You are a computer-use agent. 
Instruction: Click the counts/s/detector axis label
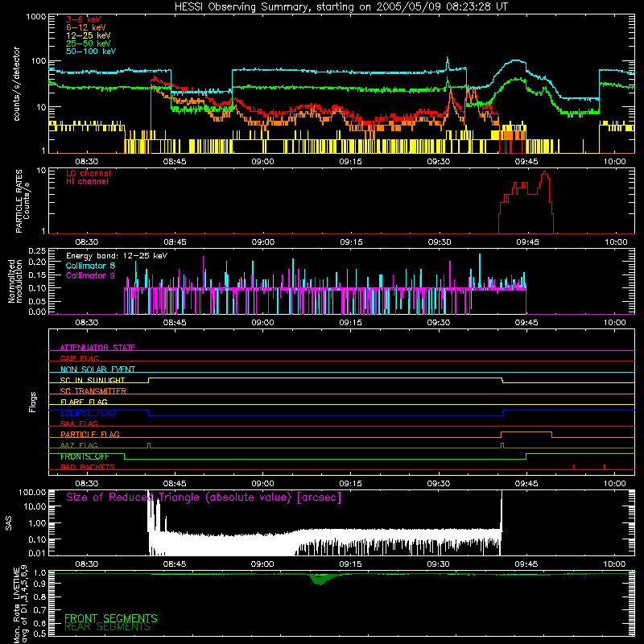pyautogui.click(x=17, y=84)
